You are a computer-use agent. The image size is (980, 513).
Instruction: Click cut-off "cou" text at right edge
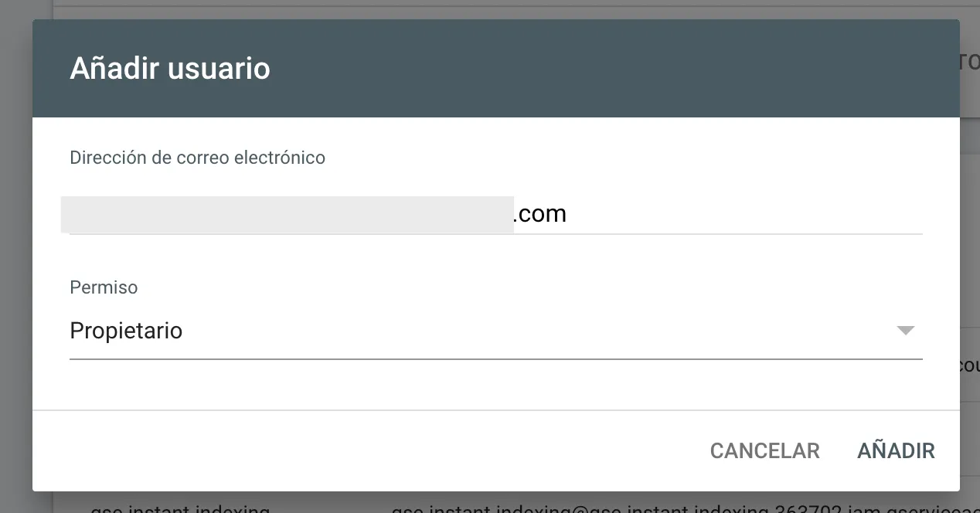(969, 365)
